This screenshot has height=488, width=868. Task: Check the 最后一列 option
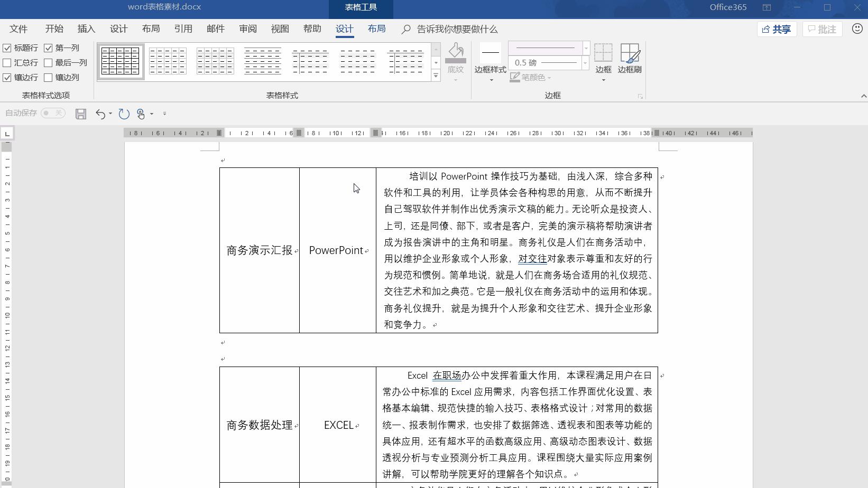point(49,62)
